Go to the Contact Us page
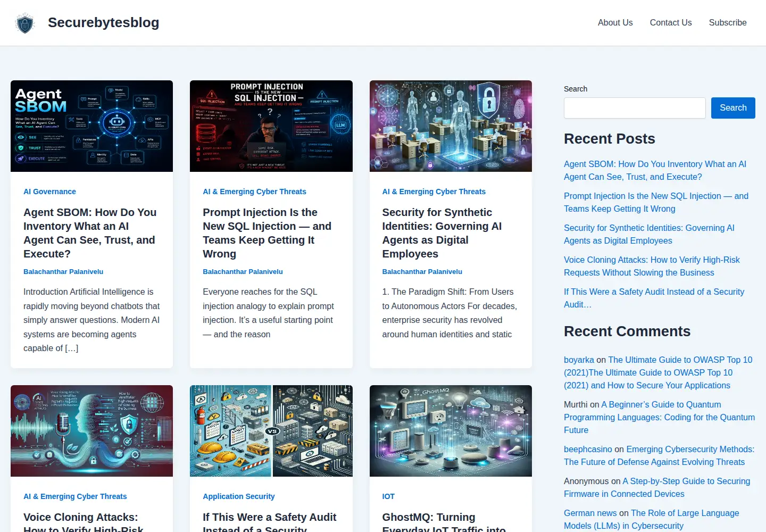 coord(671,22)
